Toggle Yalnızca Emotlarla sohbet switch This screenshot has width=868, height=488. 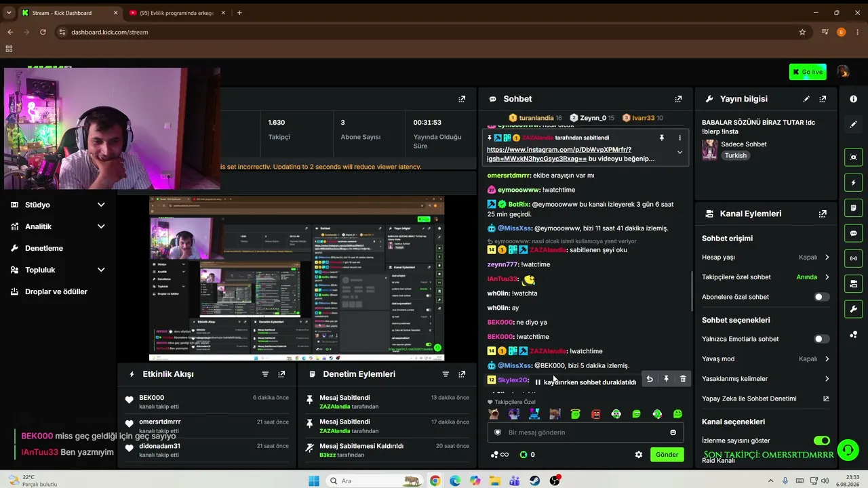[x=821, y=339]
